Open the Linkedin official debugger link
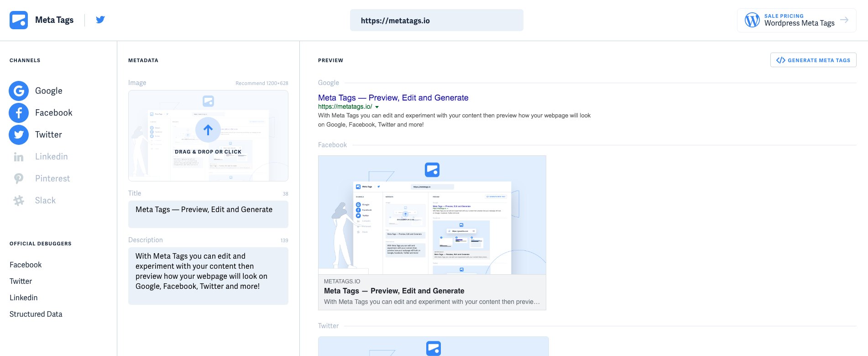 [x=24, y=298]
